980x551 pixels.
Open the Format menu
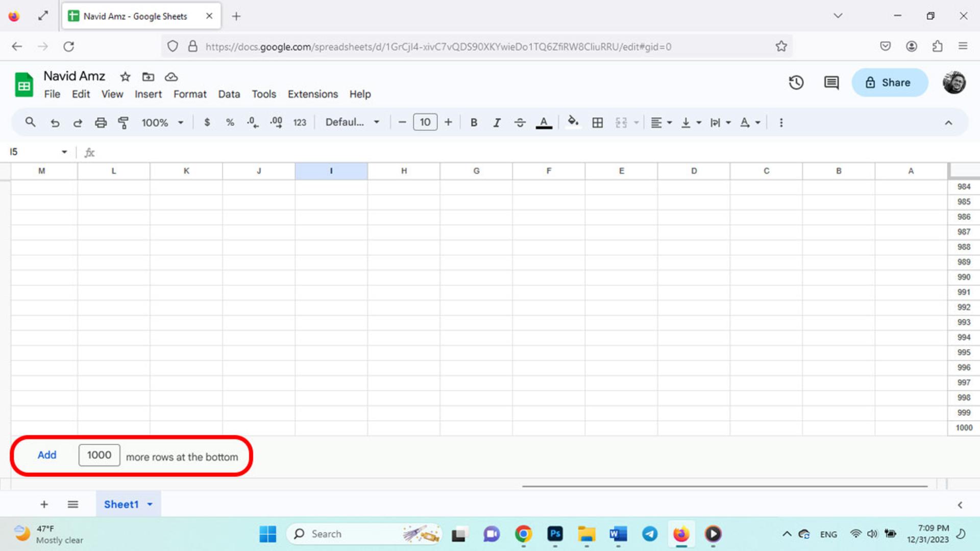(190, 94)
